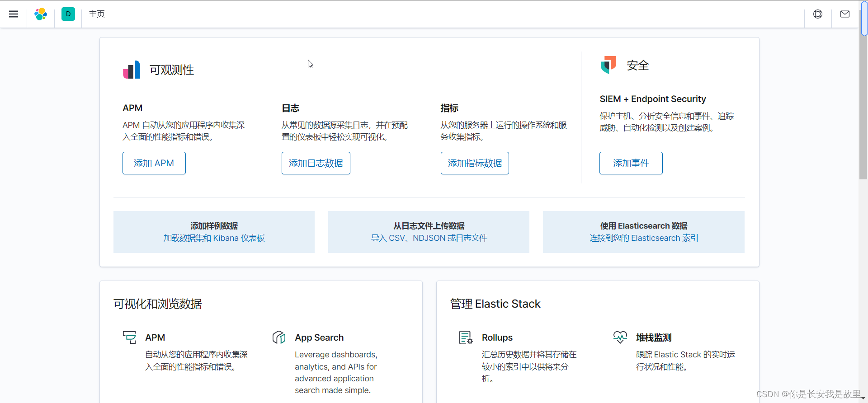Click the 安全 heading
Viewport: 868px width, 403px height.
point(638,66)
